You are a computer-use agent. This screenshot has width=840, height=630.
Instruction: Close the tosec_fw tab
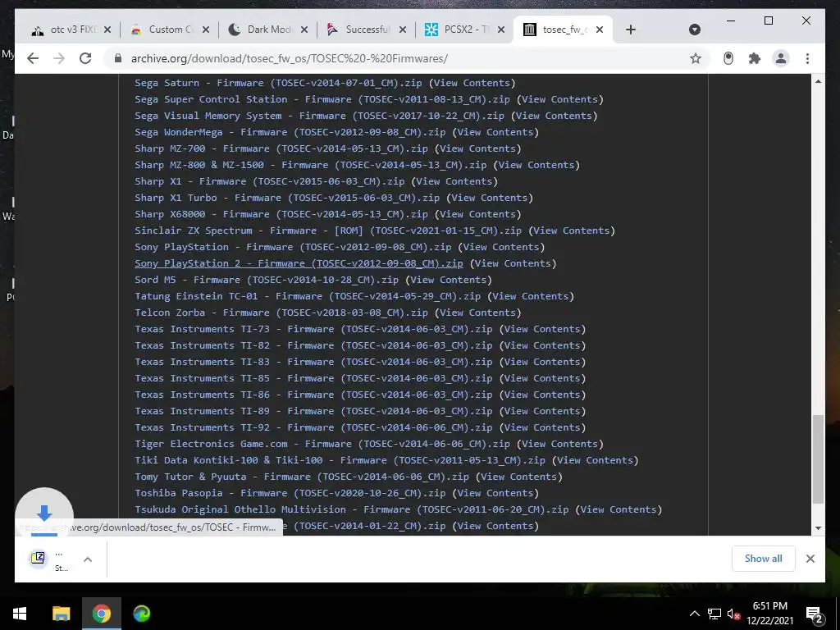pos(600,30)
